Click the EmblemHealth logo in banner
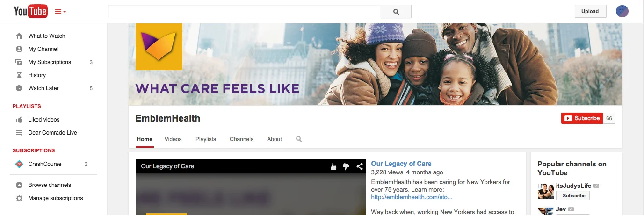644x215 pixels. click(159, 46)
